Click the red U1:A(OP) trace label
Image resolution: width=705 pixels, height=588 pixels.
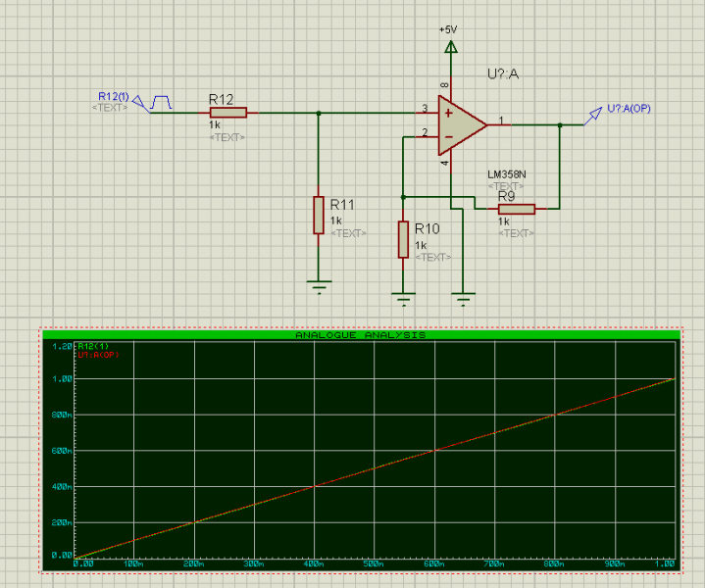97,355
